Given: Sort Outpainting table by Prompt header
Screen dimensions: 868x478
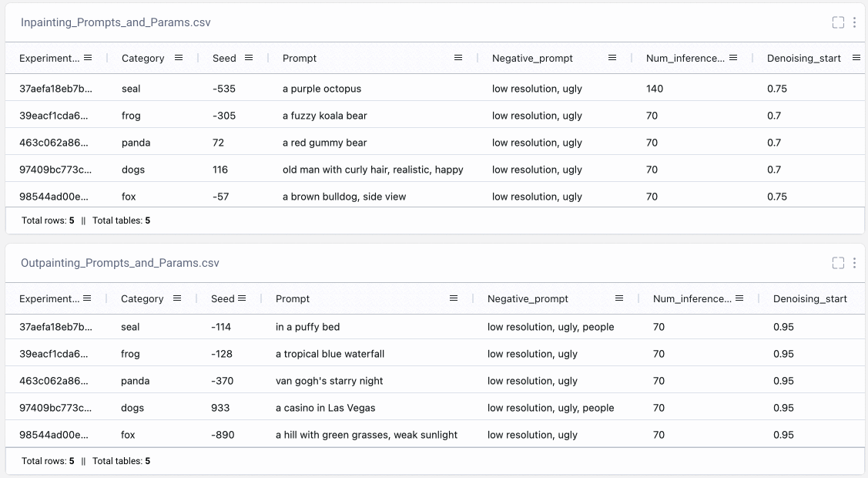Looking at the screenshot, I should click(293, 298).
